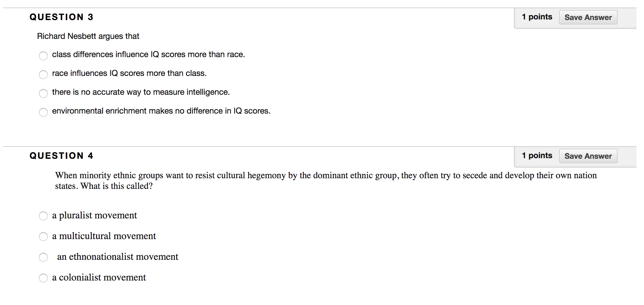Click 'Richard Nesbett argues that' question text
Screen dimensions: 644x305
click(x=88, y=36)
